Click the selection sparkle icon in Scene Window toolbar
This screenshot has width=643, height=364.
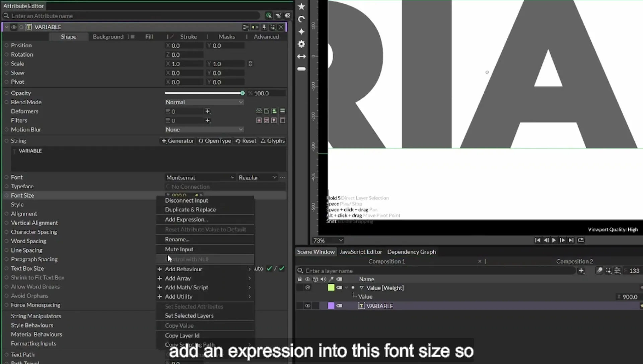coord(609,271)
